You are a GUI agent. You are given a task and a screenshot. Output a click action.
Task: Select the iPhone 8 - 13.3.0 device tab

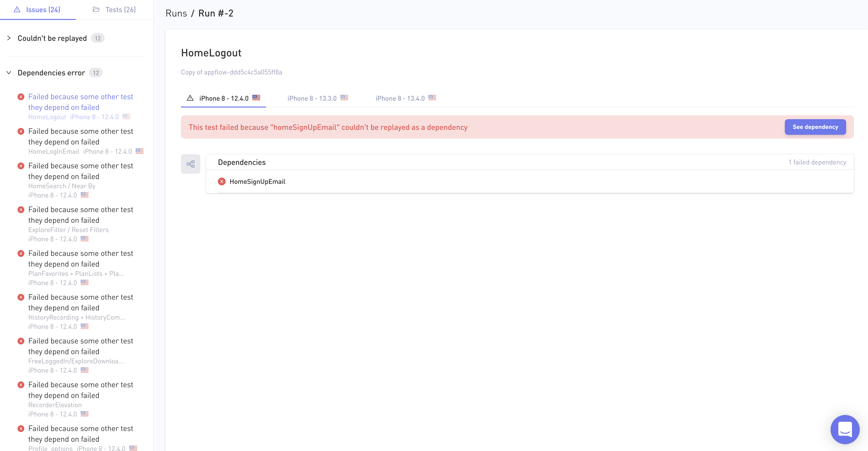click(x=312, y=98)
